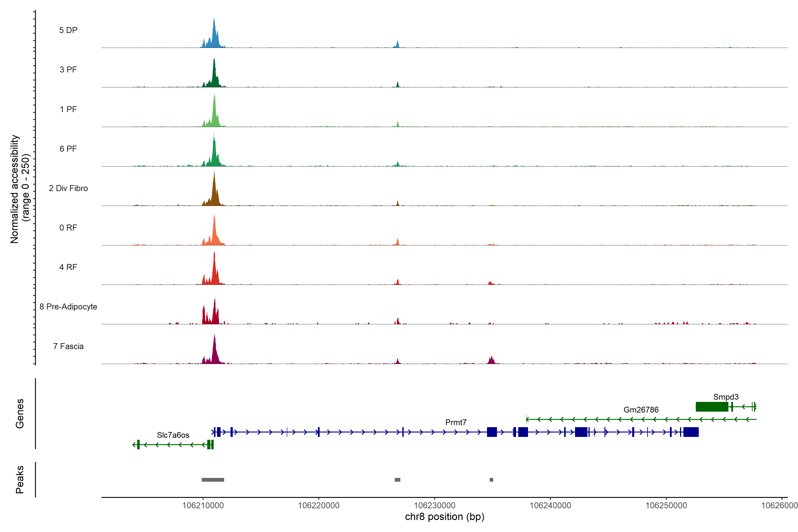Click the widest gray peak bar
This screenshot has height=532, width=798.
[x=213, y=480]
